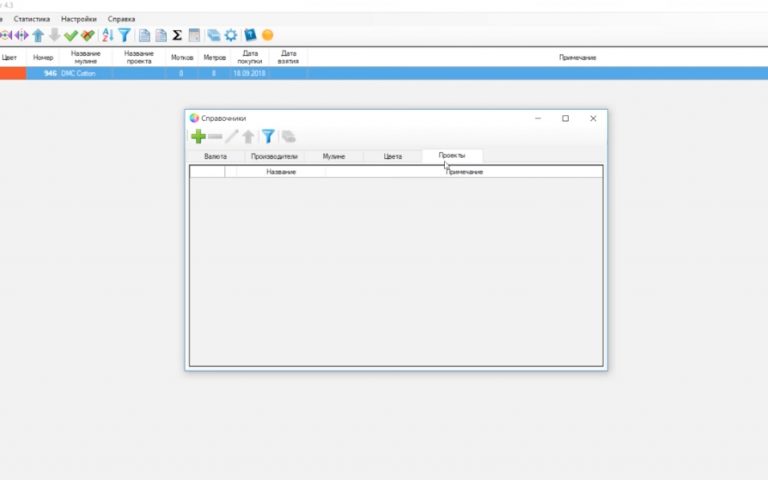
Task: Click the filter funnel in Справочники toolbar
Action: [x=268, y=136]
